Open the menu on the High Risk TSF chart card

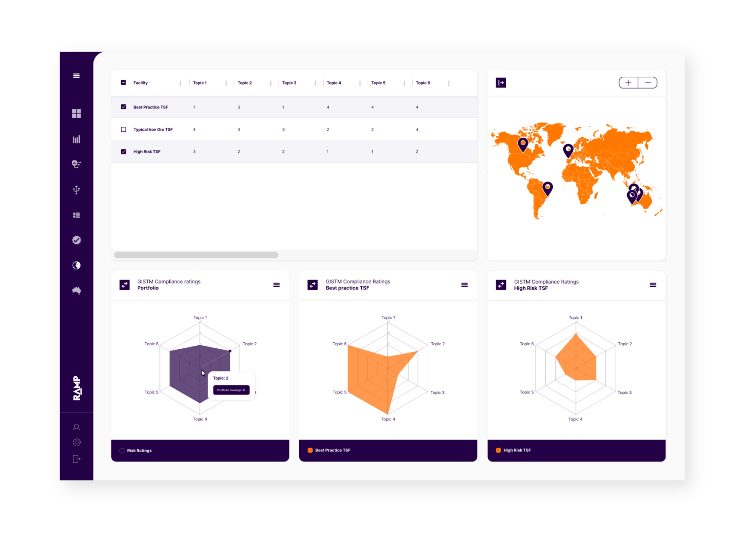(653, 285)
